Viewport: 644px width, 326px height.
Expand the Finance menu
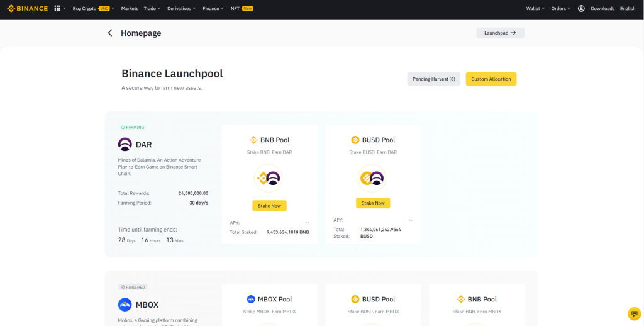pyautogui.click(x=213, y=8)
